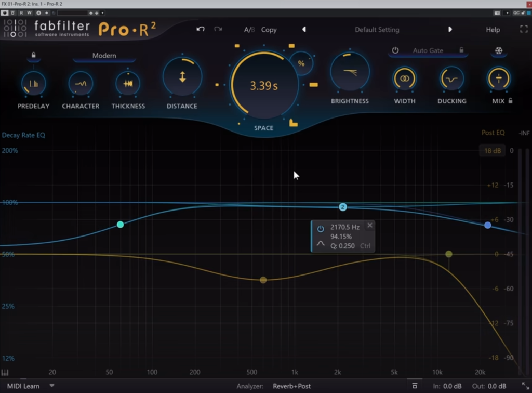Viewport: 532px width, 393px height.
Task: Click the Copy button
Action: (x=269, y=30)
